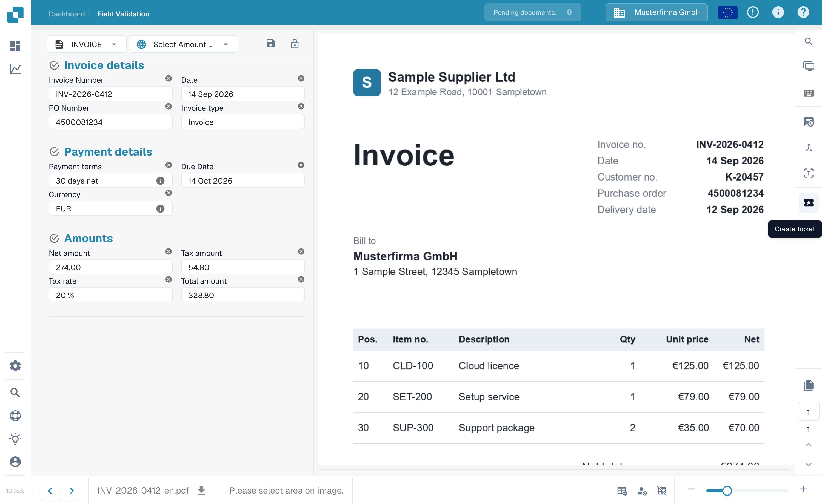Zoom out with the minus button
The image size is (822, 504).
(691, 489)
